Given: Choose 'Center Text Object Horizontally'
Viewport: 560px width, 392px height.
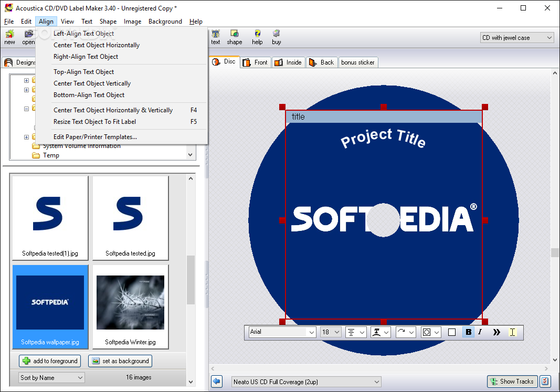Looking at the screenshot, I should tap(121, 45).
